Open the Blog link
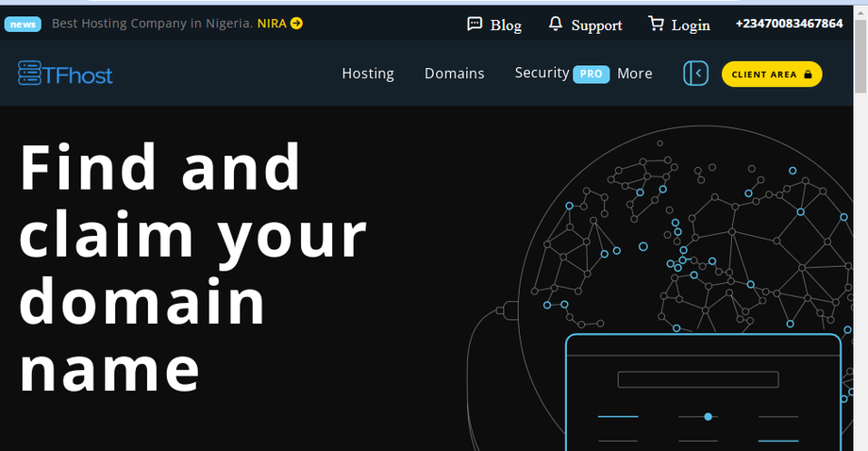The image size is (868, 451). (x=506, y=25)
